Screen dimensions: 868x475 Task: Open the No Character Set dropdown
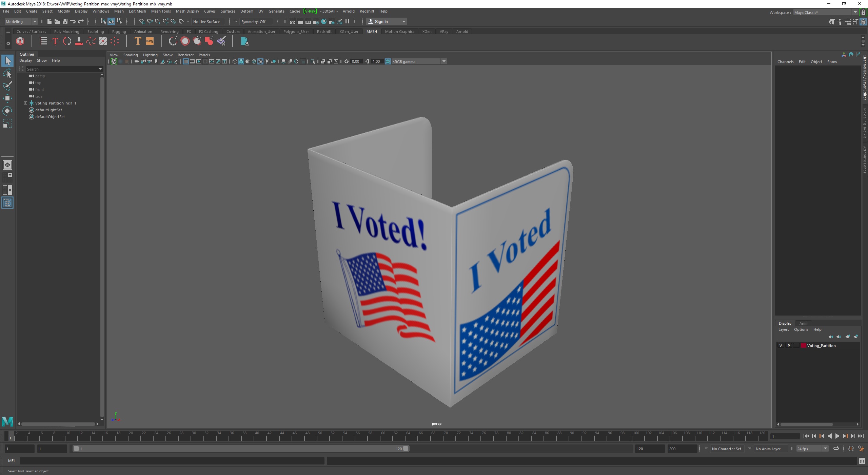click(727, 449)
